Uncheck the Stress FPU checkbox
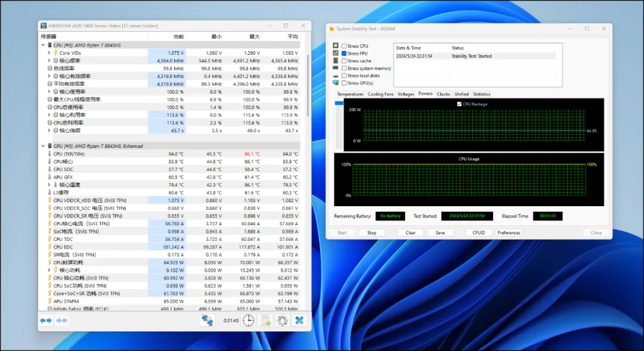The height and width of the screenshot is (351, 644). pos(344,54)
